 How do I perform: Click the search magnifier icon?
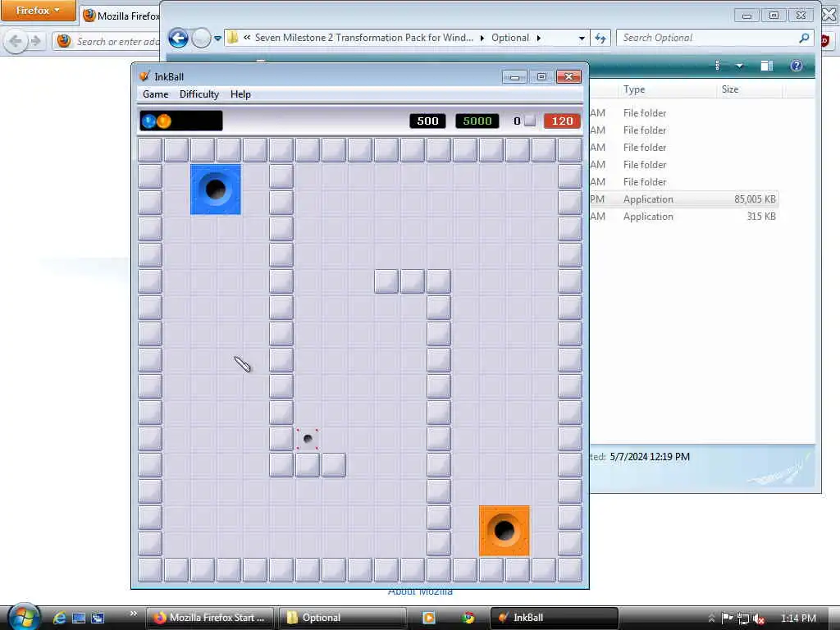(x=804, y=38)
